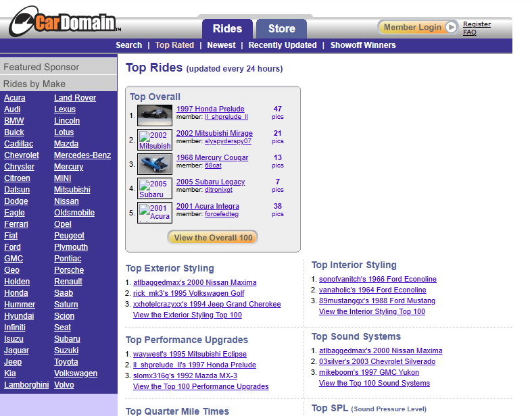The height and width of the screenshot is (416, 532).
Task: Select the Rides tab
Action: 227,28
